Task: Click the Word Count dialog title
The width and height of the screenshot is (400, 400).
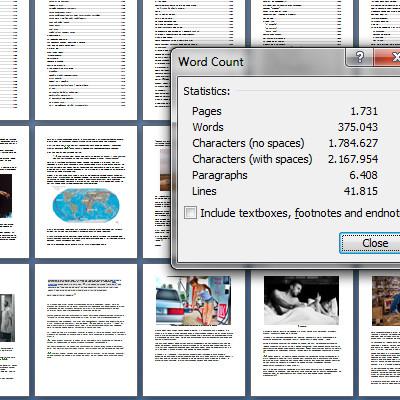Action: click(211, 62)
